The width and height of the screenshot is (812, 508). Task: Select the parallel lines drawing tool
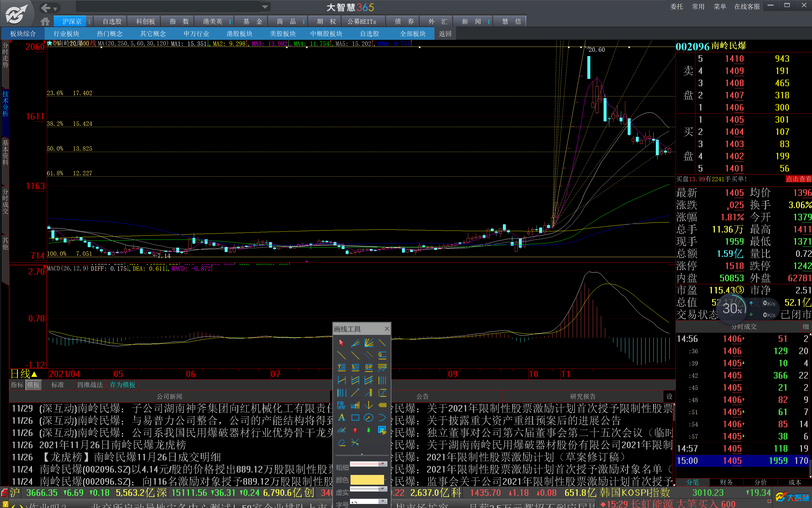(x=368, y=355)
